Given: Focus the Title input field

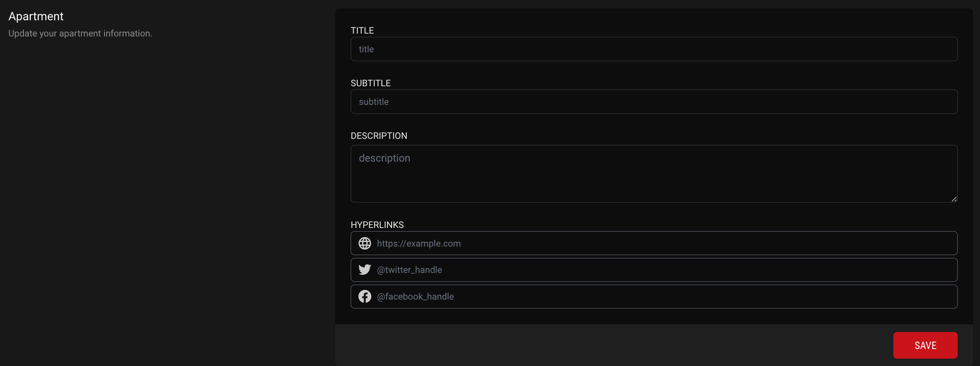Looking at the screenshot, I should tap(654, 49).
